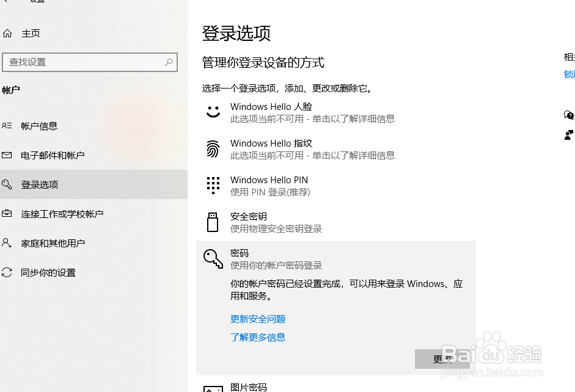Click the Sign-in options key icon in the sidebar

[x=7, y=184]
